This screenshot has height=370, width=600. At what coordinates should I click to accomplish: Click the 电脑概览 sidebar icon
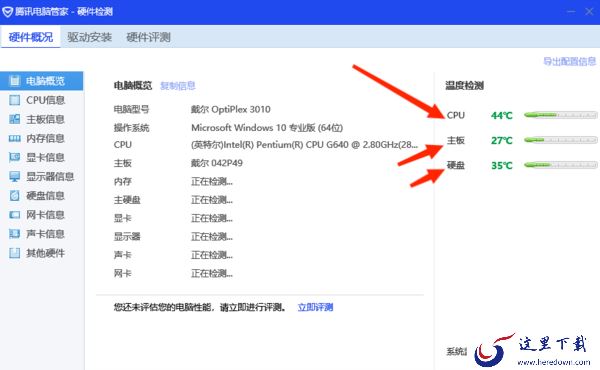(15, 81)
